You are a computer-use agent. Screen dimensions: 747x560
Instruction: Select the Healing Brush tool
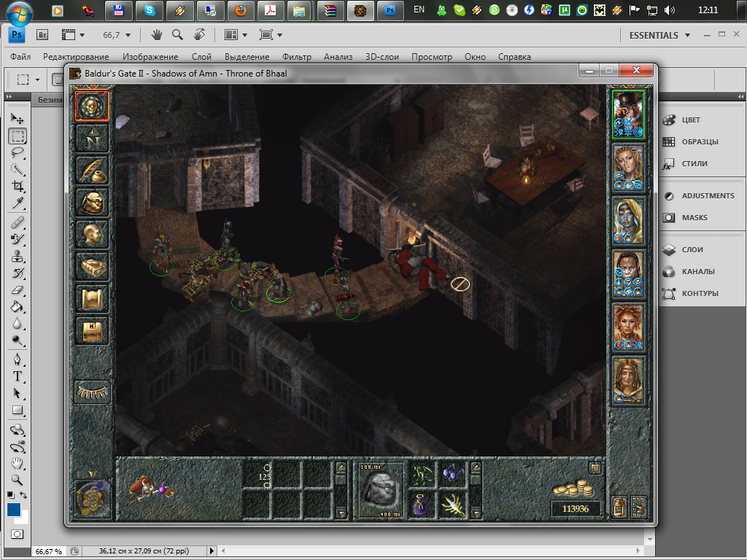pyautogui.click(x=18, y=222)
